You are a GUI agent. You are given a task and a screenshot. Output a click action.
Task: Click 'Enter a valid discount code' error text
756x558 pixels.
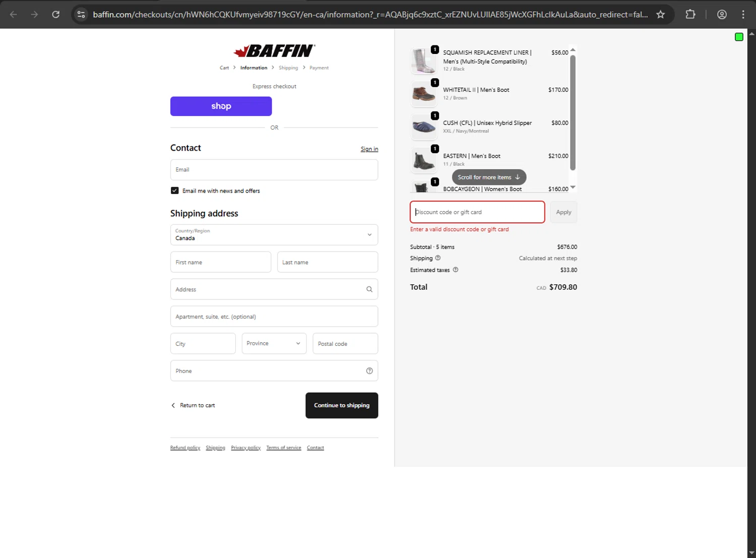(x=459, y=229)
